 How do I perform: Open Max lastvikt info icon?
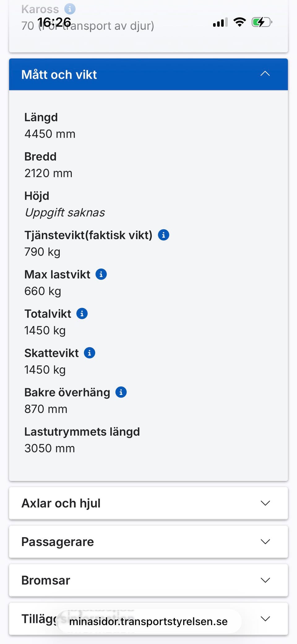101,274
